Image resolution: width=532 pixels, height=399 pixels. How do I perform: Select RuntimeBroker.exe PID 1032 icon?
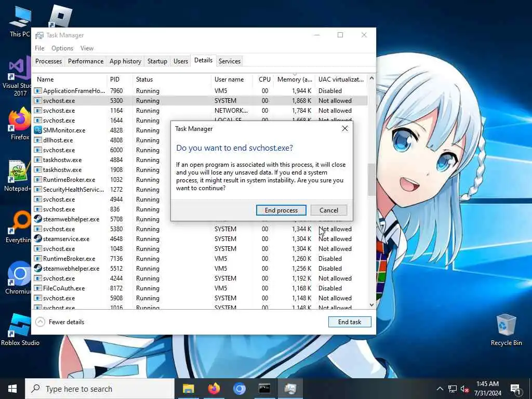coord(37,179)
